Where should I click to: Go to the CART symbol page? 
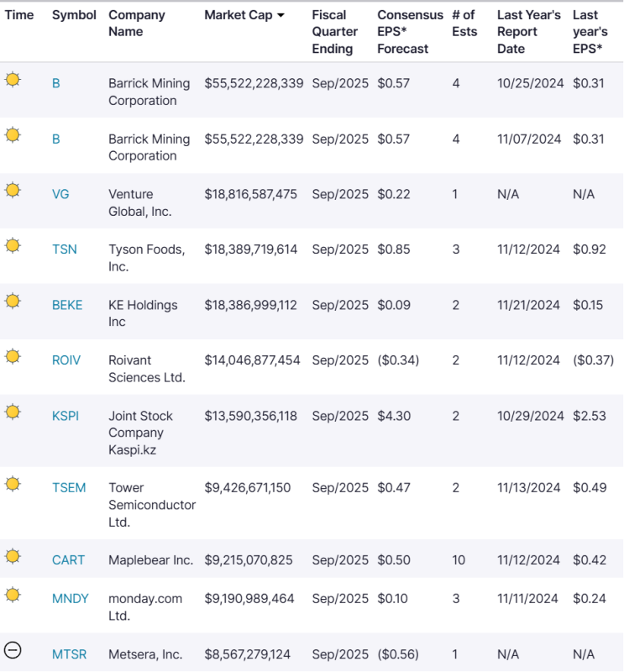pos(68,560)
